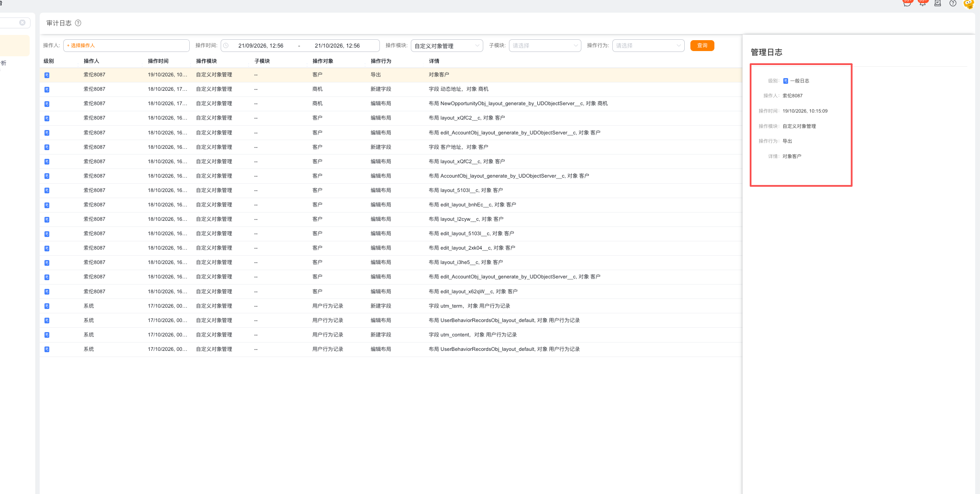This screenshot has height=494, width=980.
Task: Click the level icon of the 客户地址 row
Action: click(47, 147)
